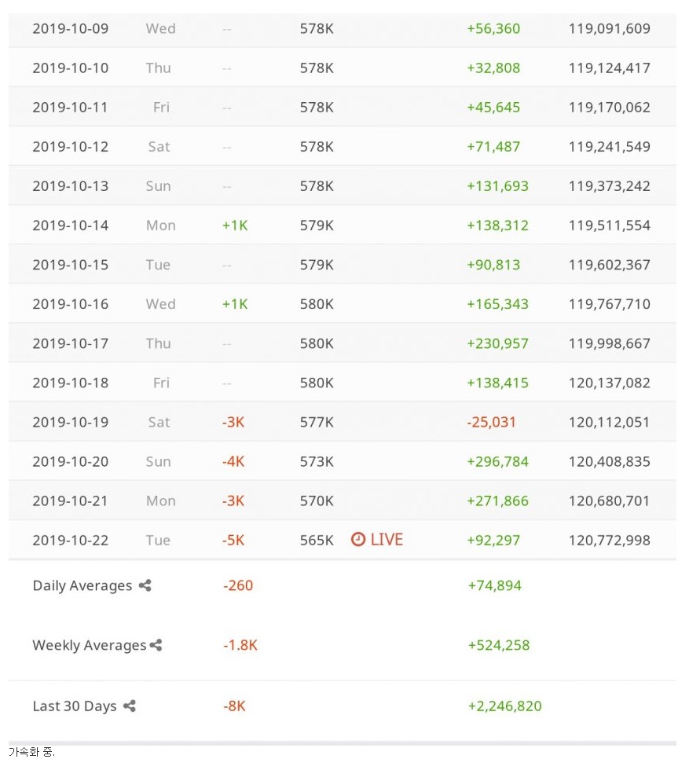Click total views 120,772,998

pyautogui.click(x=609, y=540)
